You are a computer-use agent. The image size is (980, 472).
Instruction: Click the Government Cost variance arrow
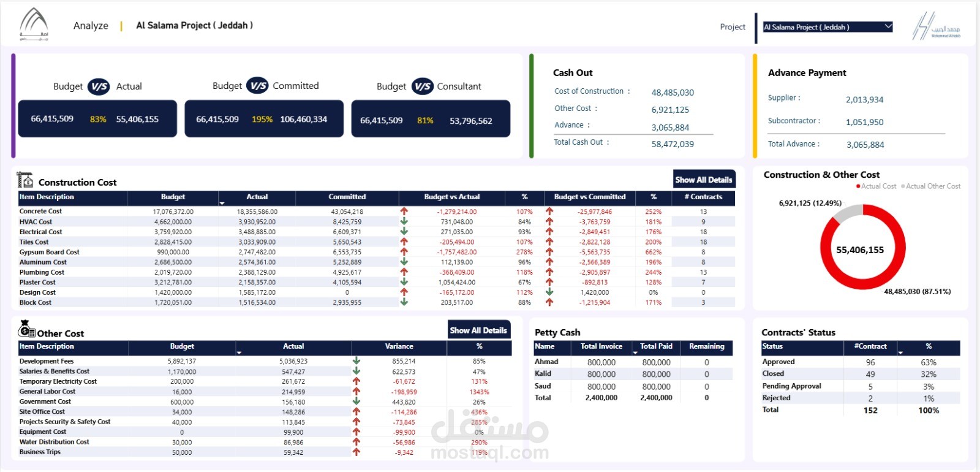356,402
